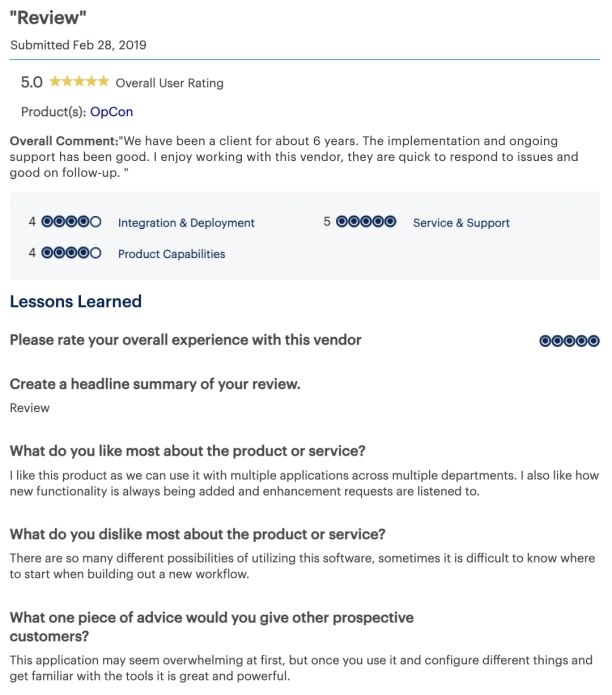This screenshot has width=612, height=695.
Task: Click the 5.0 overall rating number
Action: [x=31, y=82]
